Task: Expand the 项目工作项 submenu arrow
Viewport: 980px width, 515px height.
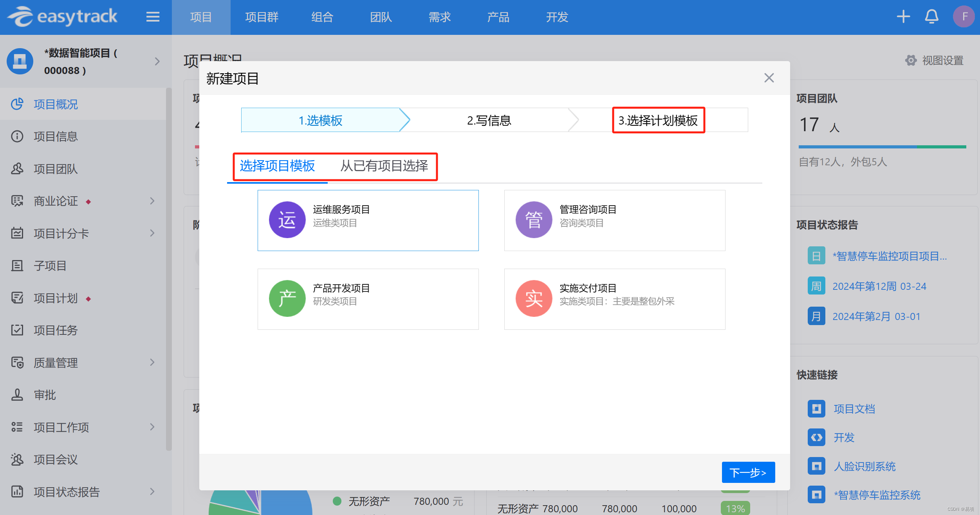Action: pos(152,427)
